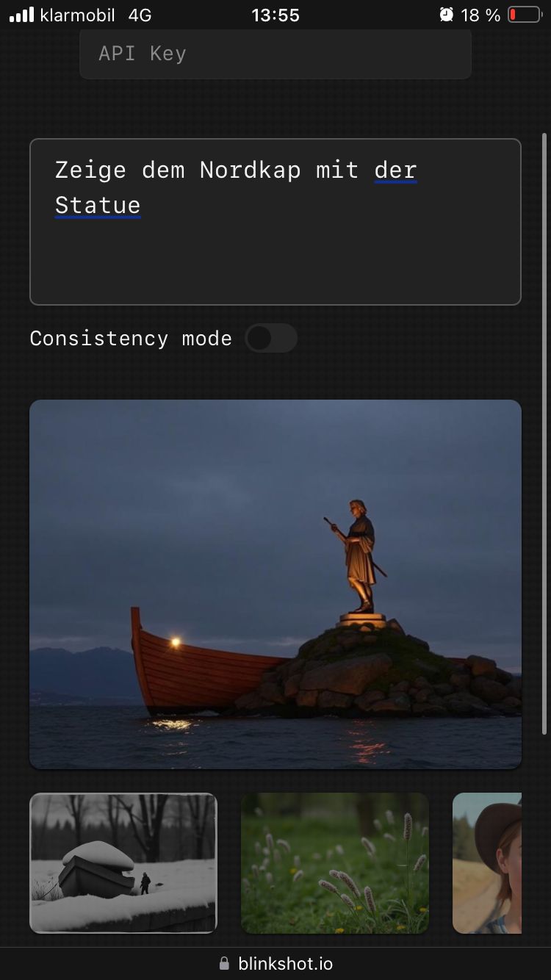Click into the prompt text area
The height and width of the screenshot is (980, 551).
pos(275,222)
